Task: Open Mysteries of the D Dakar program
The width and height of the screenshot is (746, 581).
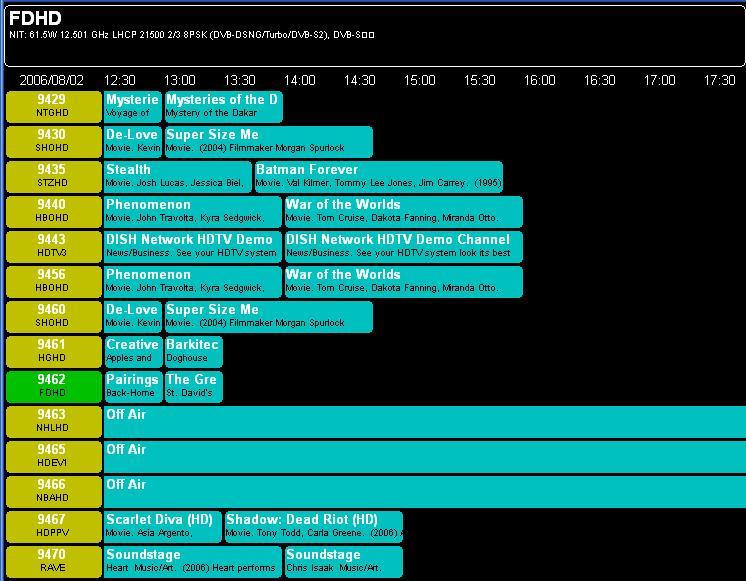Action: pos(224,107)
